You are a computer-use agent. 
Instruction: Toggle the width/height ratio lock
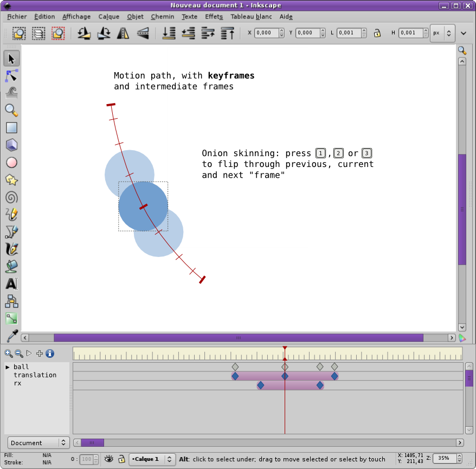[377, 33]
